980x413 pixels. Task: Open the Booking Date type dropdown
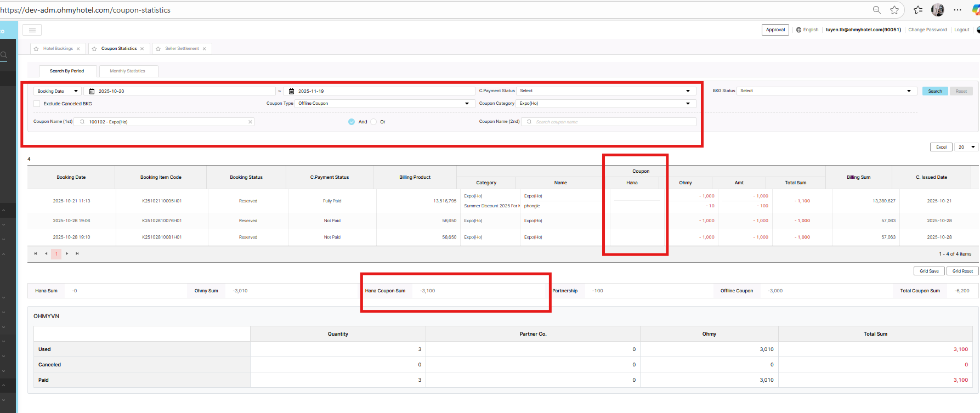pos(57,91)
